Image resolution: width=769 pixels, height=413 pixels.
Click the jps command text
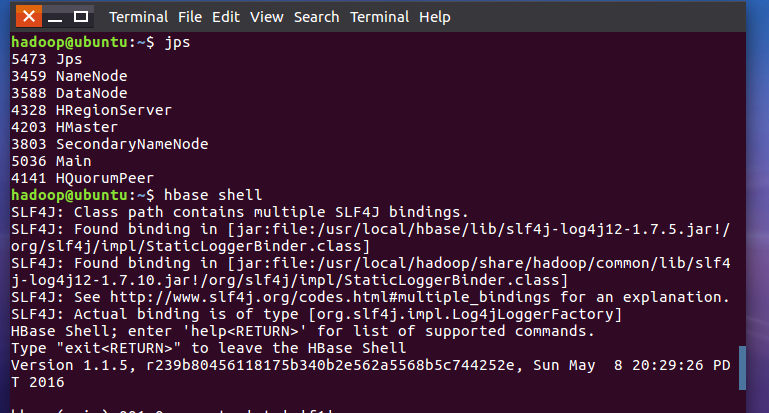[x=177, y=42]
